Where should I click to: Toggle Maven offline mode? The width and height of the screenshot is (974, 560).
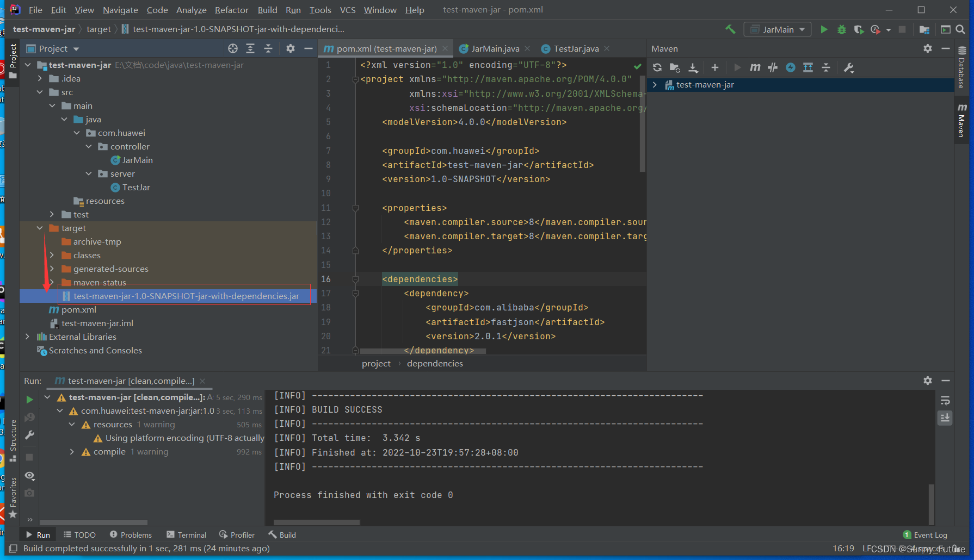coord(773,67)
